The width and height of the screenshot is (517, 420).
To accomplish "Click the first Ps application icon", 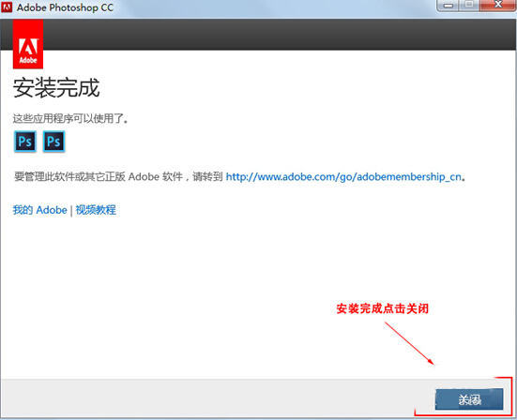I will (25, 142).
